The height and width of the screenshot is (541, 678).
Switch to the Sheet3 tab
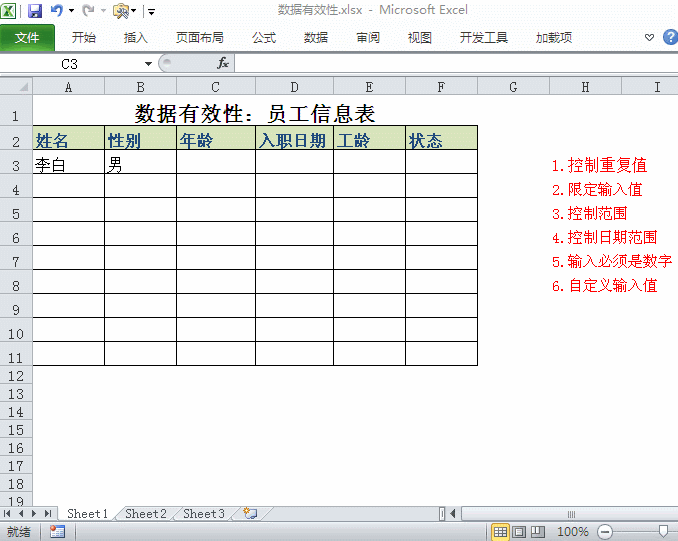pyautogui.click(x=204, y=514)
